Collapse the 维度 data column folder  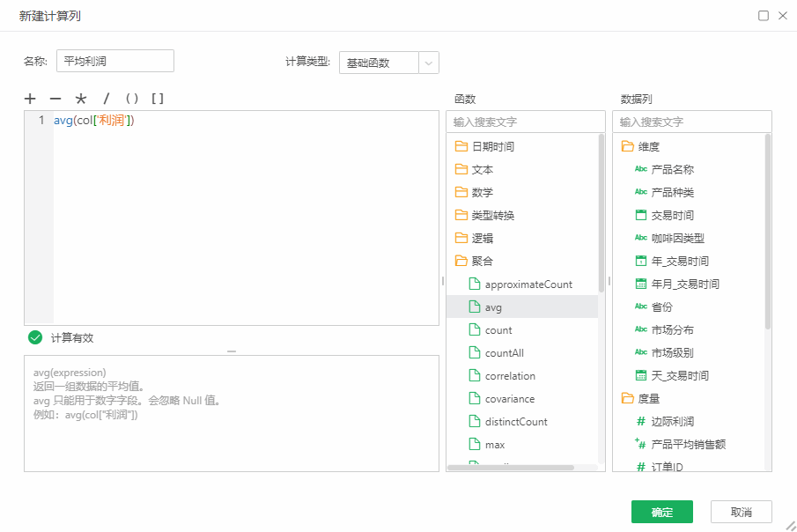648,147
